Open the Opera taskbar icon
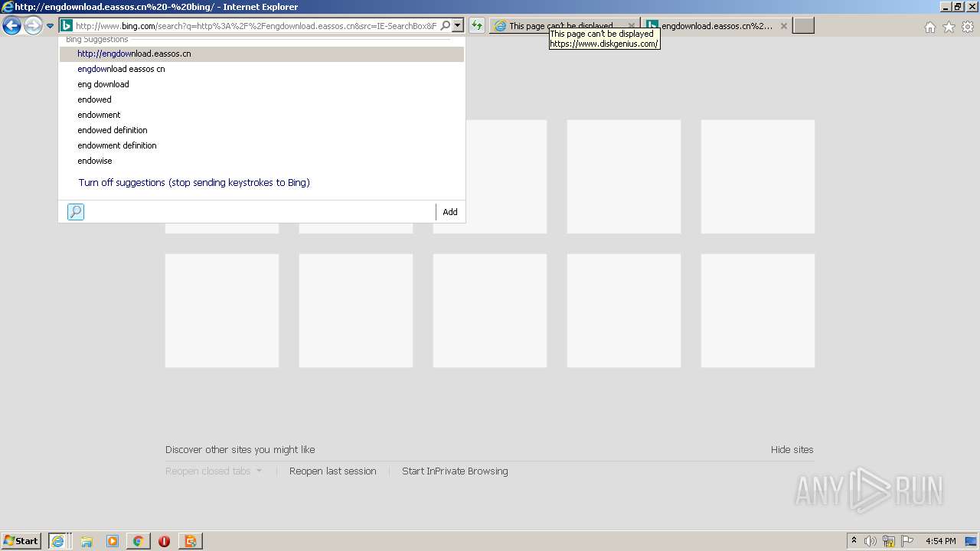Image resolution: width=980 pixels, height=551 pixels. pyautogui.click(x=164, y=541)
